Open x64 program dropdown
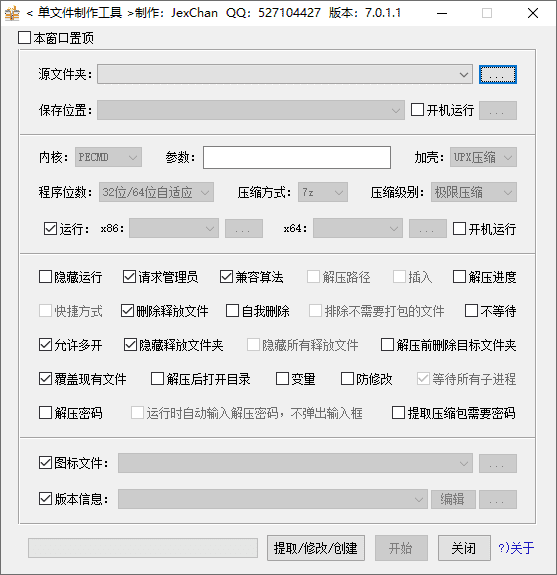The image size is (557, 575). 358,228
